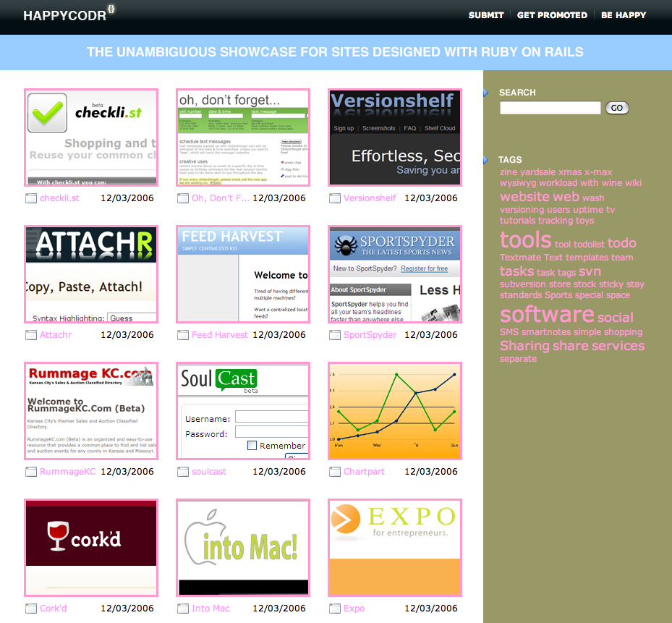Click the page icon beside Oh, Don't F...
The width and height of the screenshot is (672, 623).
[183, 198]
